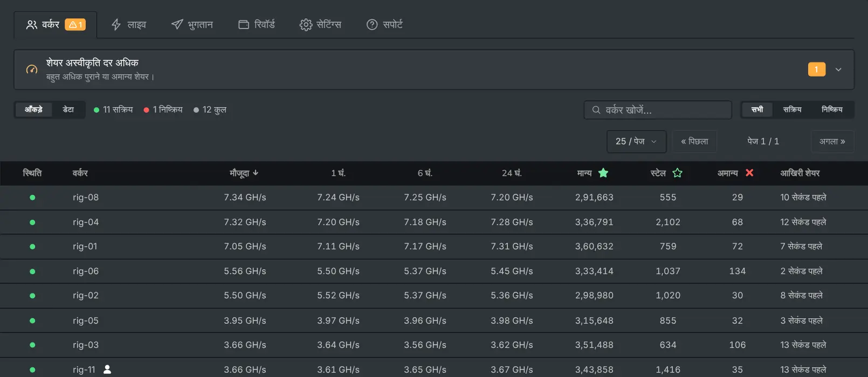The image size is (868, 377).
Task: Open the रिवॉर्ड tab
Action: coord(257,25)
